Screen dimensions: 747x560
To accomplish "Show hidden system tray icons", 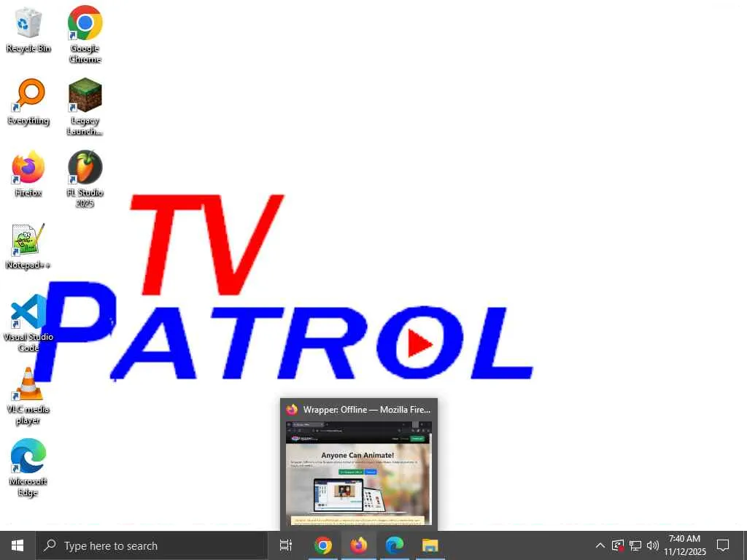I will pyautogui.click(x=600, y=545).
